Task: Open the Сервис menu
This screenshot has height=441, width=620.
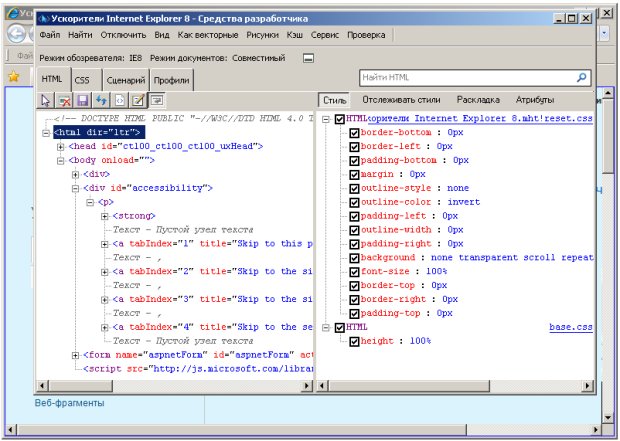Action: coord(323,35)
